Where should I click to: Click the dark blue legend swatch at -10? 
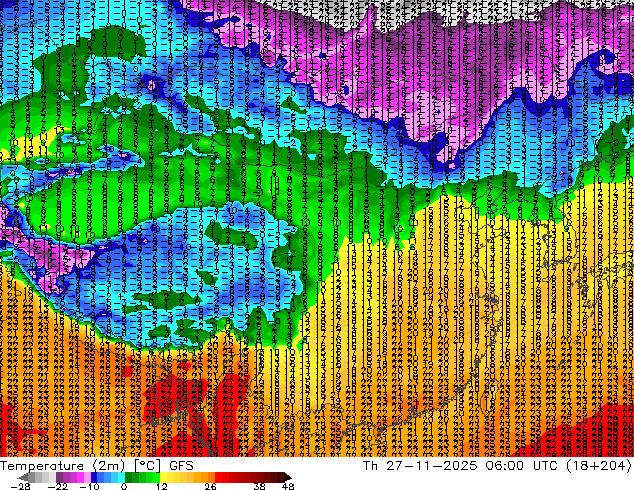94,477
